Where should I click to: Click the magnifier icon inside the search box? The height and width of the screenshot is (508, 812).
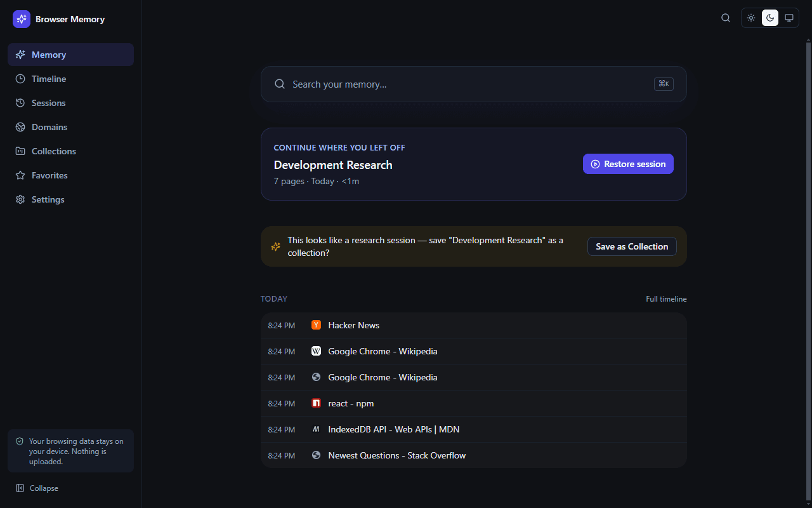[280, 84]
